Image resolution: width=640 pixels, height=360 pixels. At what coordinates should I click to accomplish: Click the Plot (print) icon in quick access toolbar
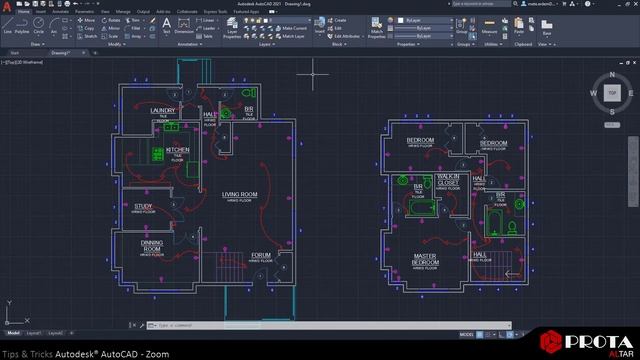(67, 4)
